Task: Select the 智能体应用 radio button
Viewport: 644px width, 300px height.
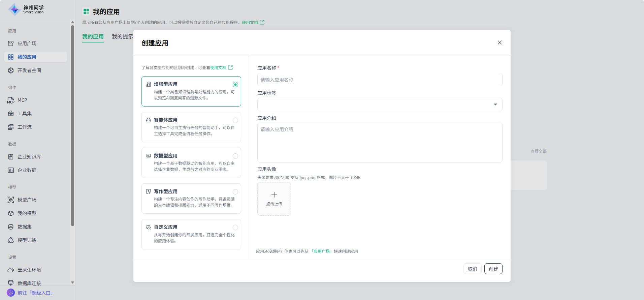Action: tap(235, 120)
